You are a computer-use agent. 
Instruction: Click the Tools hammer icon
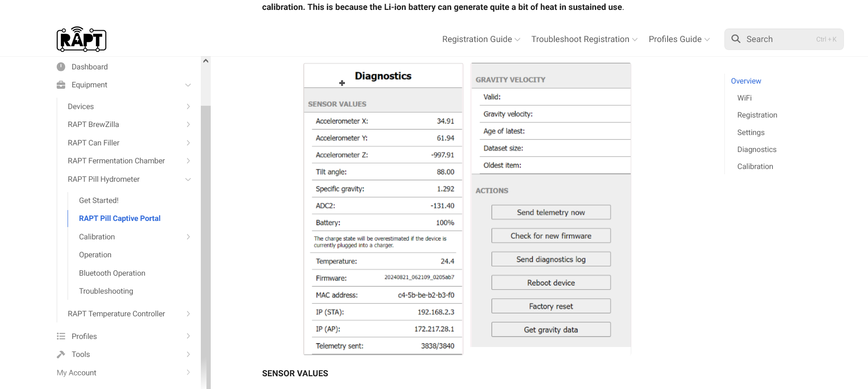(61, 354)
